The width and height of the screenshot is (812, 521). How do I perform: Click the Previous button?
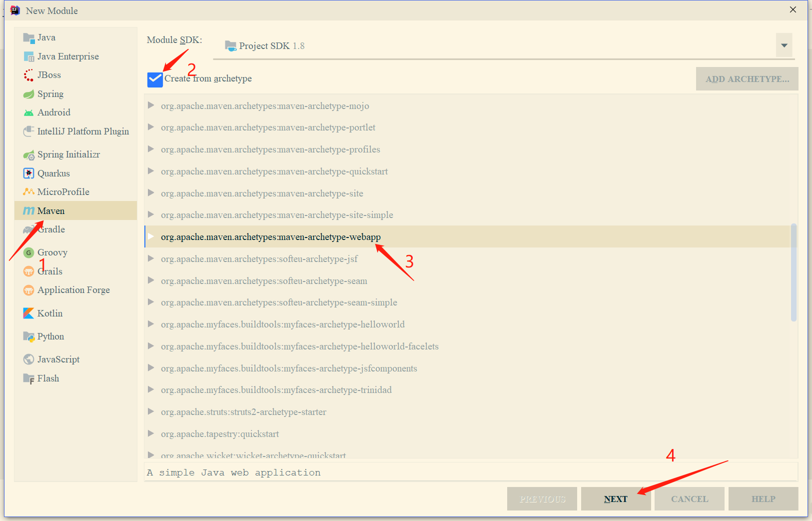(x=542, y=499)
